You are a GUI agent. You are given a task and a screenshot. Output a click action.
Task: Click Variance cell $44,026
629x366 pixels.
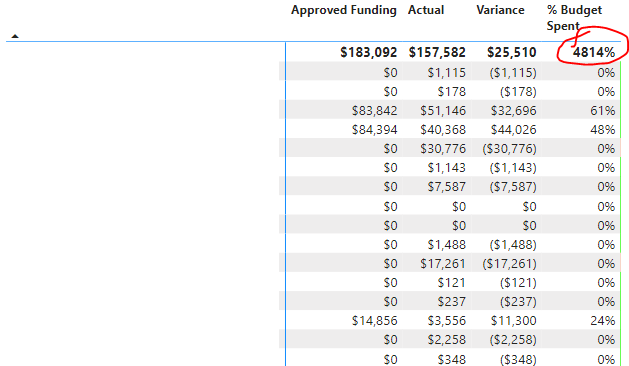(x=513, y=130)
